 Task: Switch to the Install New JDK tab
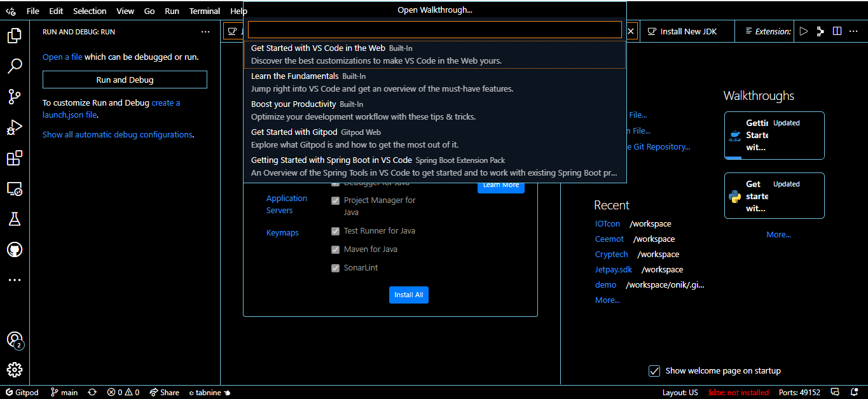click(x=687, y=31)
